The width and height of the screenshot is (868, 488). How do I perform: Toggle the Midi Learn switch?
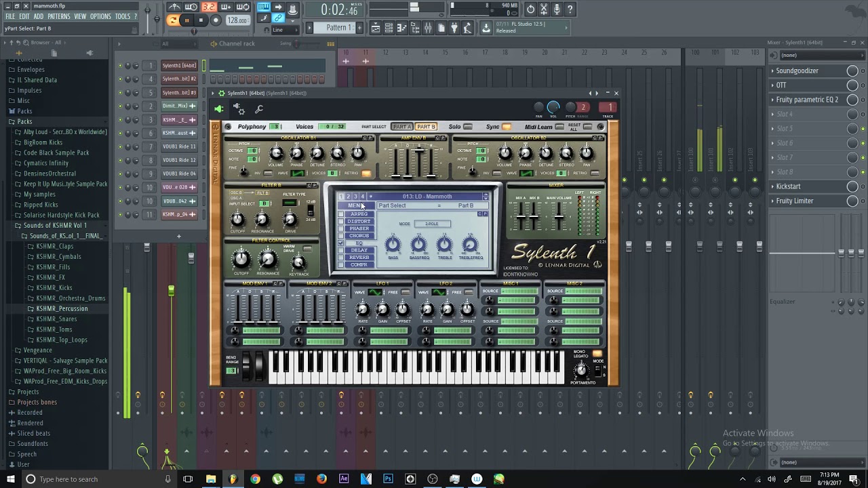click(560, 127)
